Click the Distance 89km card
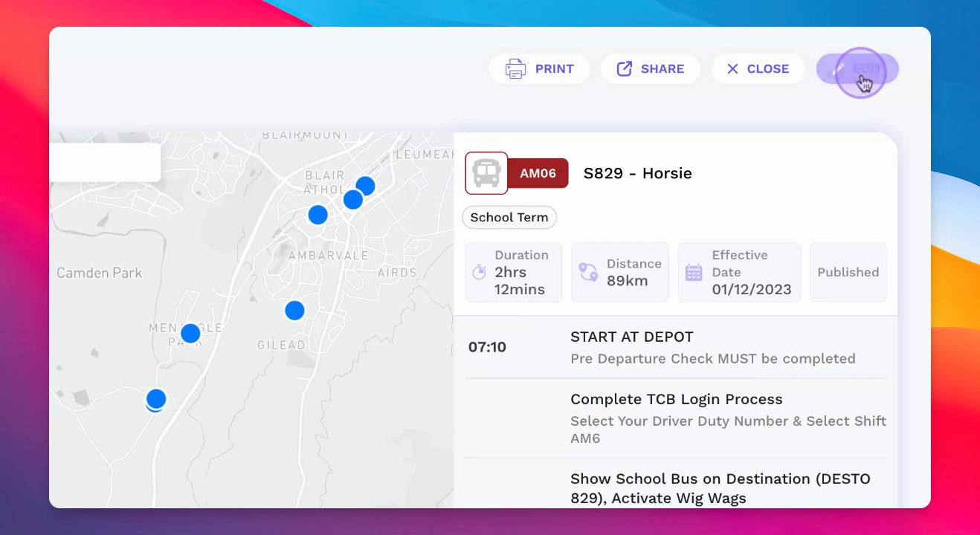 [620, 272]
